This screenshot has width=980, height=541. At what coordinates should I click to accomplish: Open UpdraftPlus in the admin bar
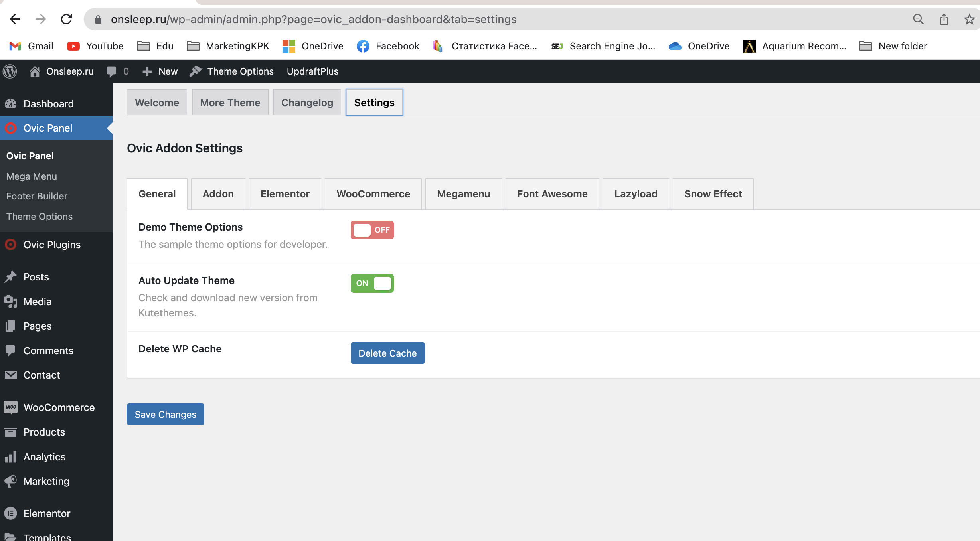(312, 71)
